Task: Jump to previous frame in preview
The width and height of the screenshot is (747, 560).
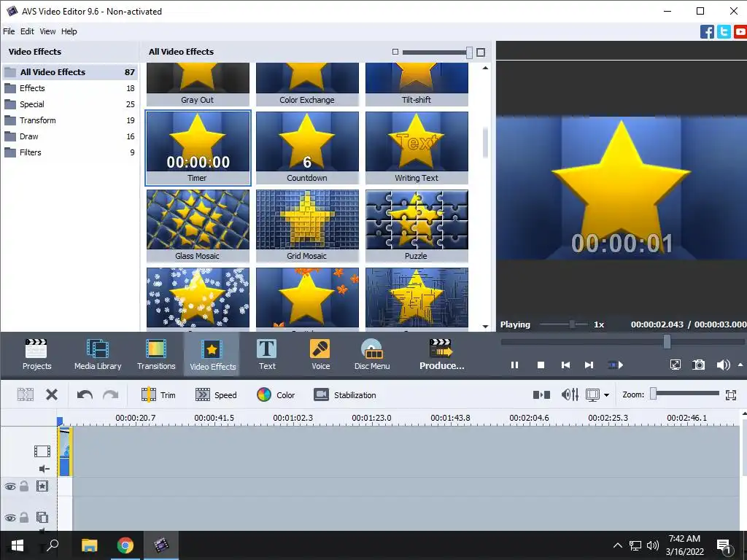Action: 565,365
